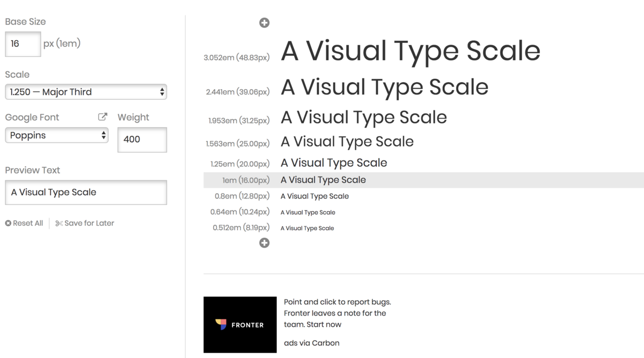Click the 0.512em smallest preview text
The width and height of the screenshot is (644, 358).
click(307, 228)
